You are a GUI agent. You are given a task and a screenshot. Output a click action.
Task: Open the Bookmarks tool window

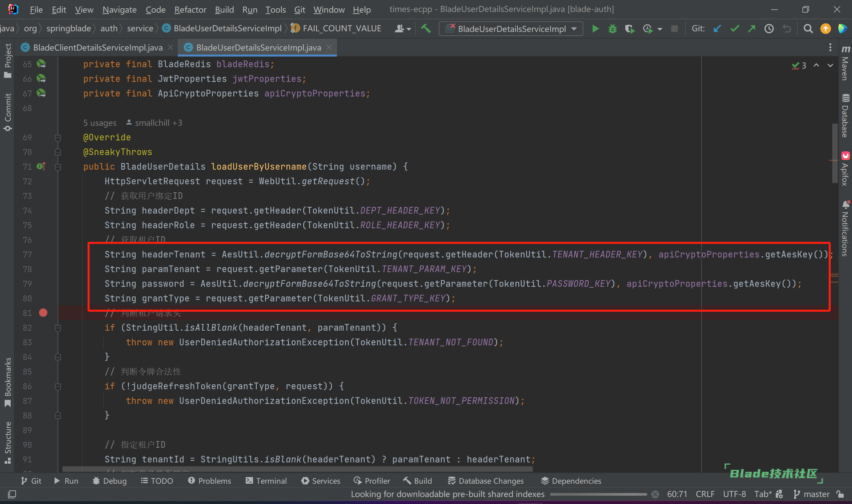7,382
